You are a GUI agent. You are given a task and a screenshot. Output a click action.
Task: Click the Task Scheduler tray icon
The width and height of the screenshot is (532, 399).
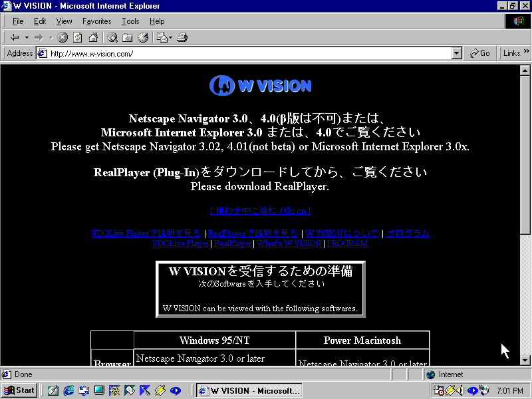439,390
